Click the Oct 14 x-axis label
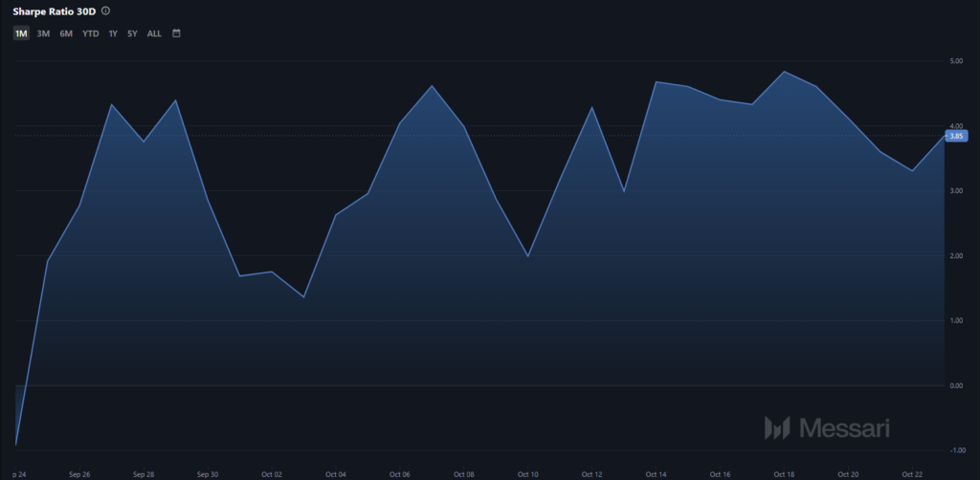 [x=656, y=474]
